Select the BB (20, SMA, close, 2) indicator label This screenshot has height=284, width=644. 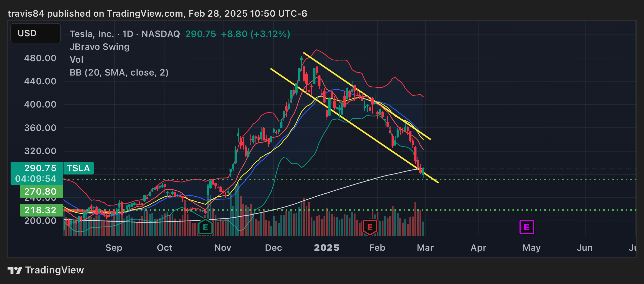click(x=119, y=73)
